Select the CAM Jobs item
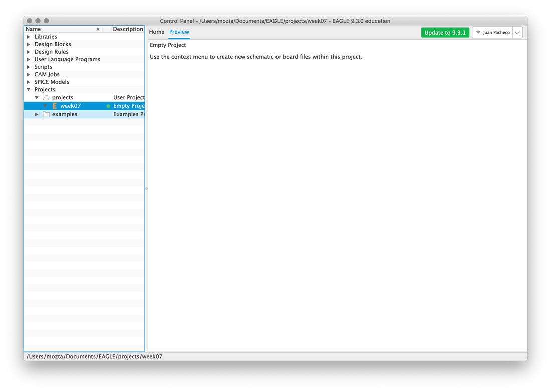 pyautogui.click(x=47, y=75)
